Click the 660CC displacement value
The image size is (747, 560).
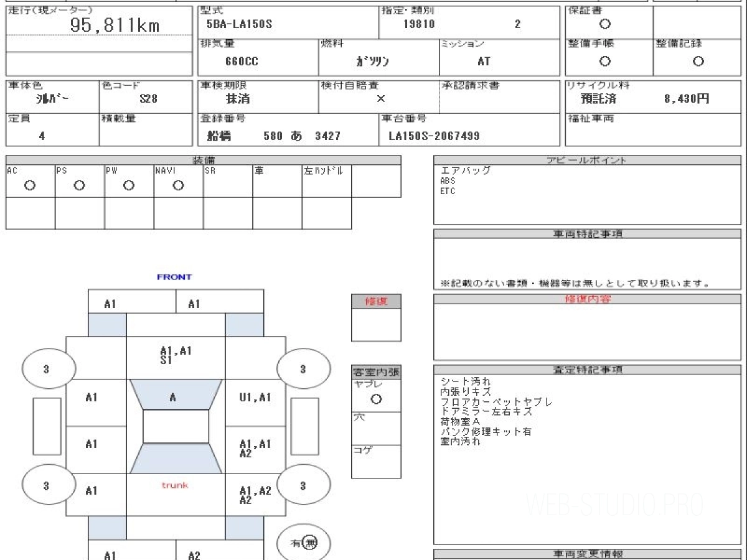tap(242, 62)
